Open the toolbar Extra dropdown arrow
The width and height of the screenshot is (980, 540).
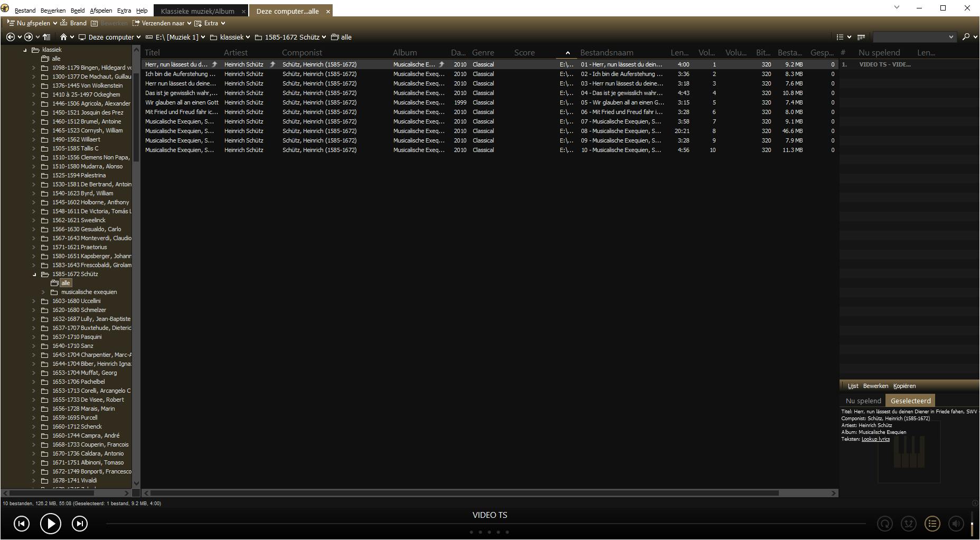tap(223, 23)
